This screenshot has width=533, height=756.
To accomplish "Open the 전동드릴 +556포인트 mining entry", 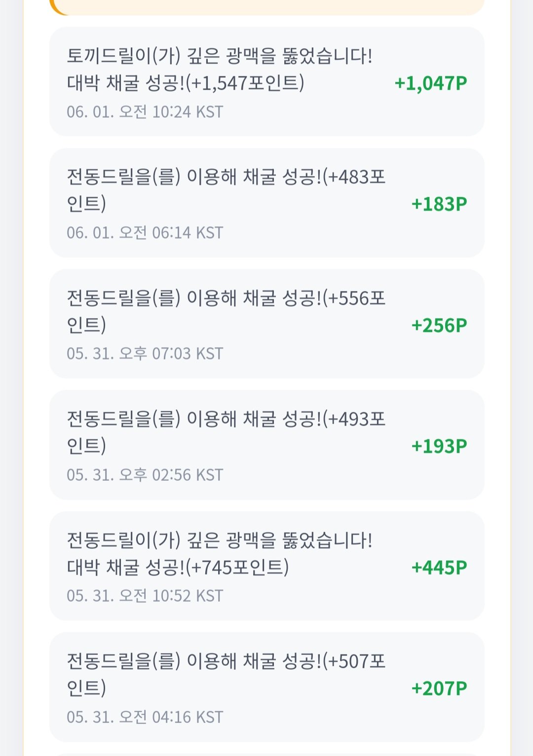I will click(x=266, y=324).
